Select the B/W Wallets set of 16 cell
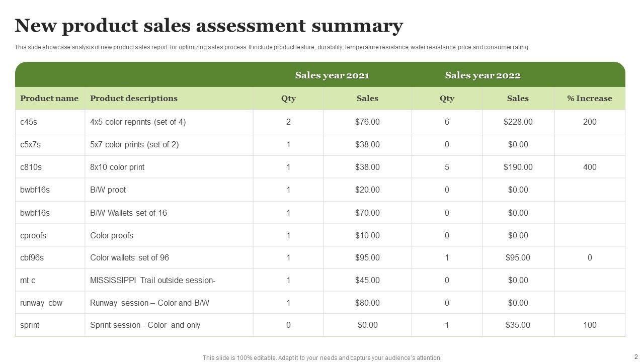The height and width of the screenshot is (362, 644). pos(128,213)
